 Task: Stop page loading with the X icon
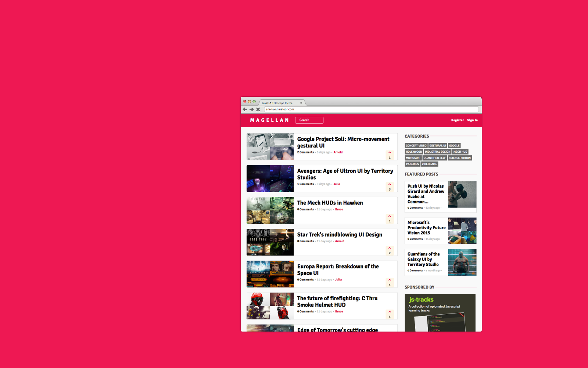258,109
